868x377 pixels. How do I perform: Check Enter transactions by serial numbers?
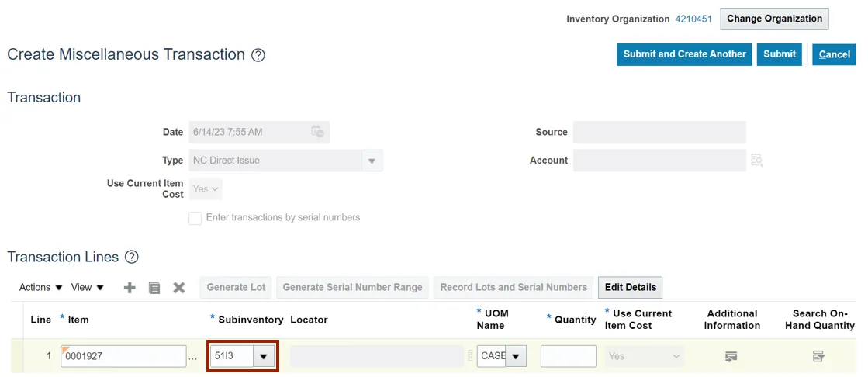pyautogui.click(x=195, y=218)
